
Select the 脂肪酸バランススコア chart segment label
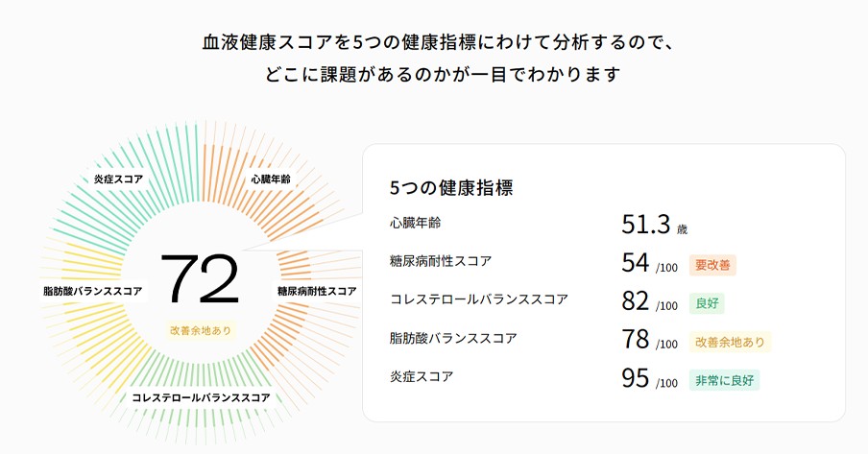point(93,291)
